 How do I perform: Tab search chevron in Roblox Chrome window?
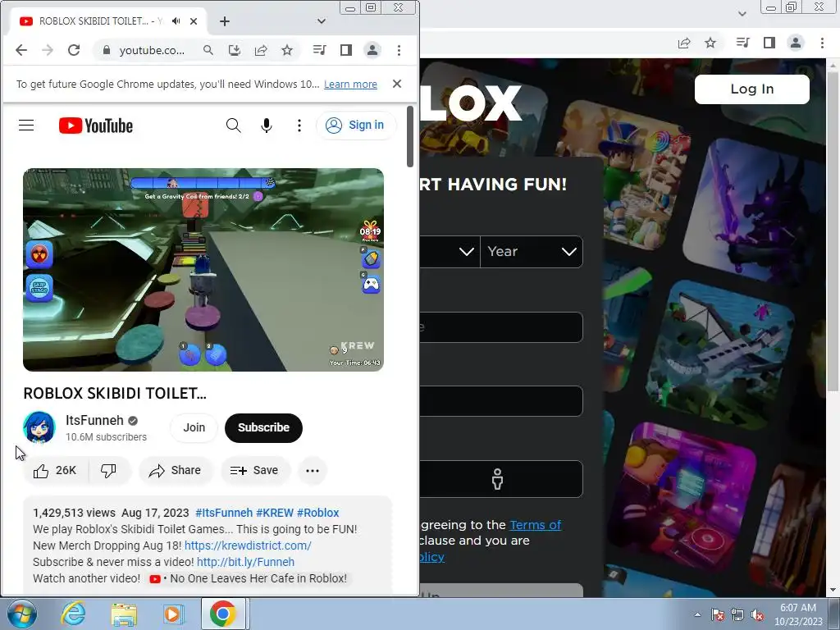coord(742,14)
